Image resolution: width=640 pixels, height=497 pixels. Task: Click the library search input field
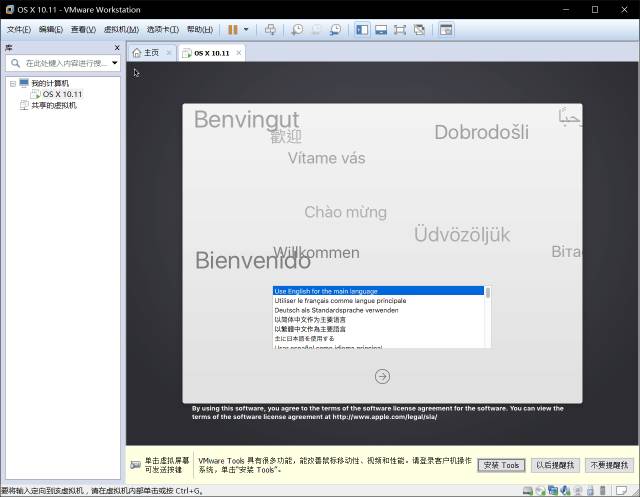click(65, 63)
